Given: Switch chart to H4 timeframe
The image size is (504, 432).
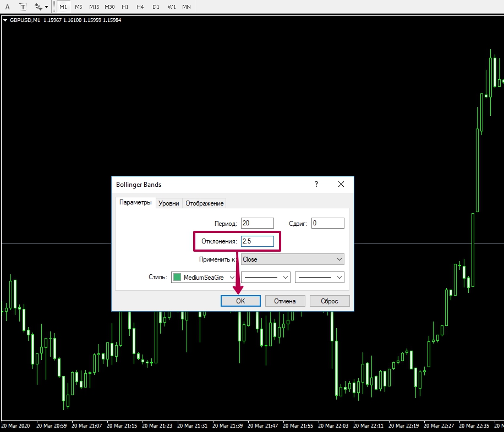Looking at the screenshot, I should [140, 7].
